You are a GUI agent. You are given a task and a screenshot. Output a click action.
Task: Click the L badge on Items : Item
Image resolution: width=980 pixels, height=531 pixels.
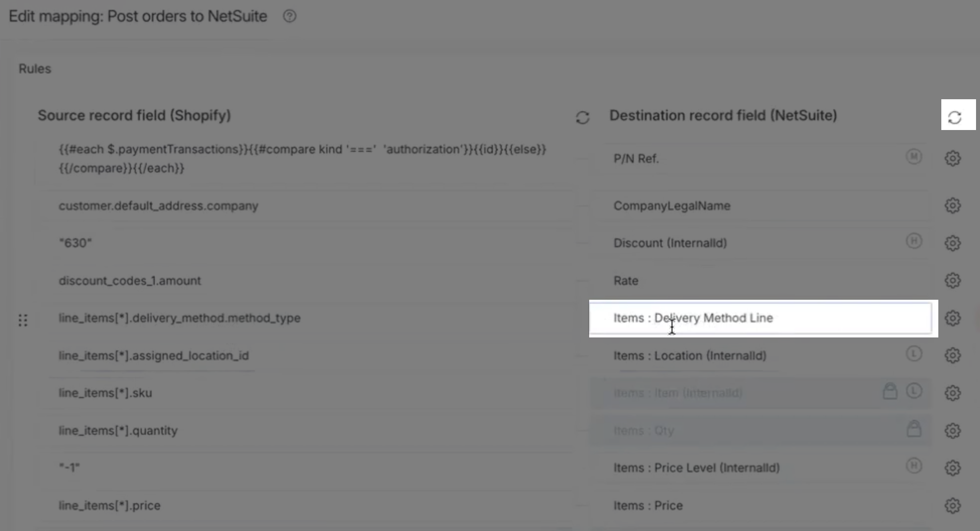click(914, 391)
